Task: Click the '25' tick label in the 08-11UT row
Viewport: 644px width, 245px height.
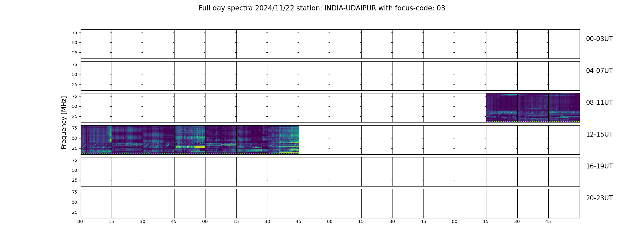Action: 75,116
